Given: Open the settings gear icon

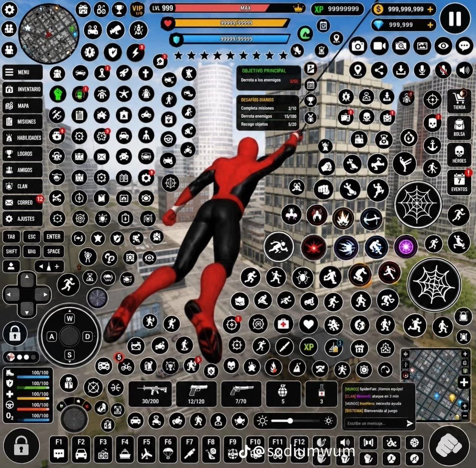Looking at the screenshot, I should [10, 10].
